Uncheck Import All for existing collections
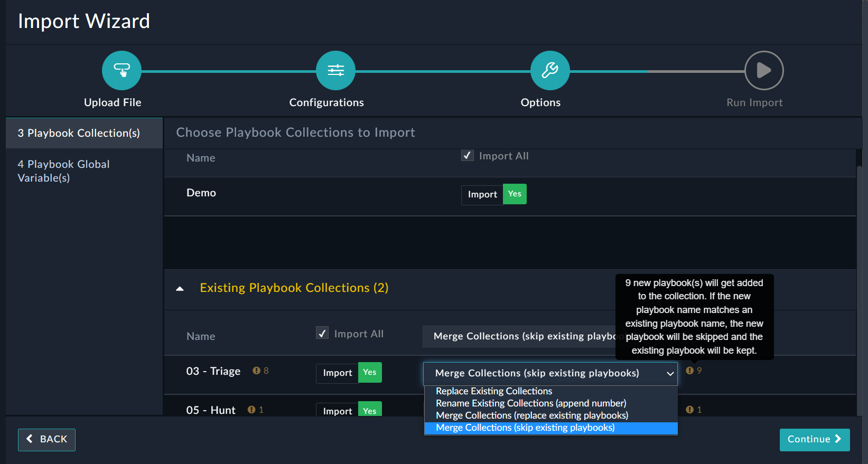Screen dimensions: 868x464 322,333
